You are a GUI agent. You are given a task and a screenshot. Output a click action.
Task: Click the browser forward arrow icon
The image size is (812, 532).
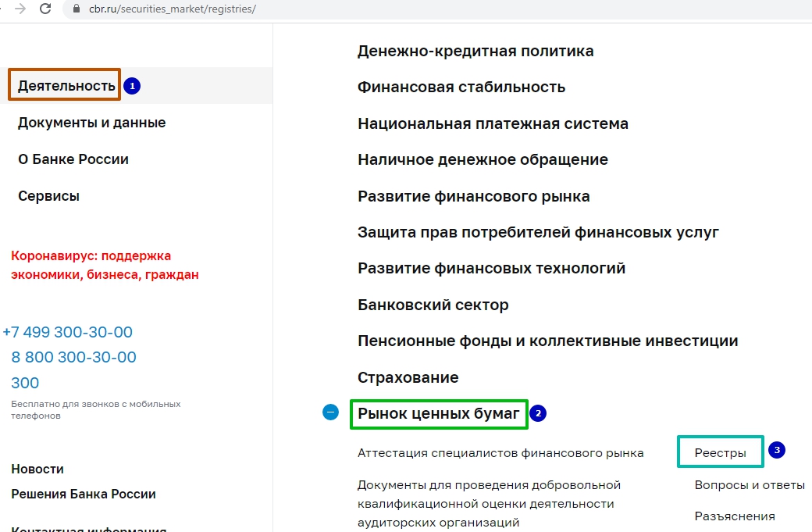[20, 9]
